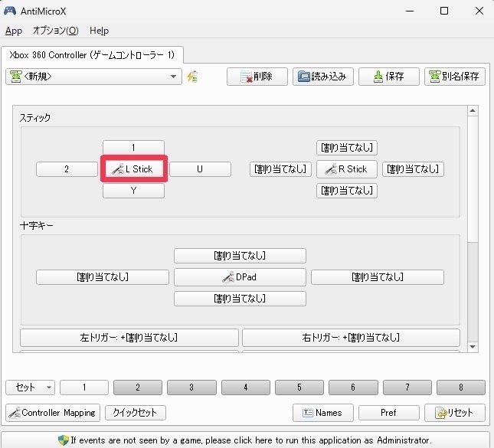Click the 削除 (delete) button
Viewport: 494px width, 448px height.
click(257, 77)
